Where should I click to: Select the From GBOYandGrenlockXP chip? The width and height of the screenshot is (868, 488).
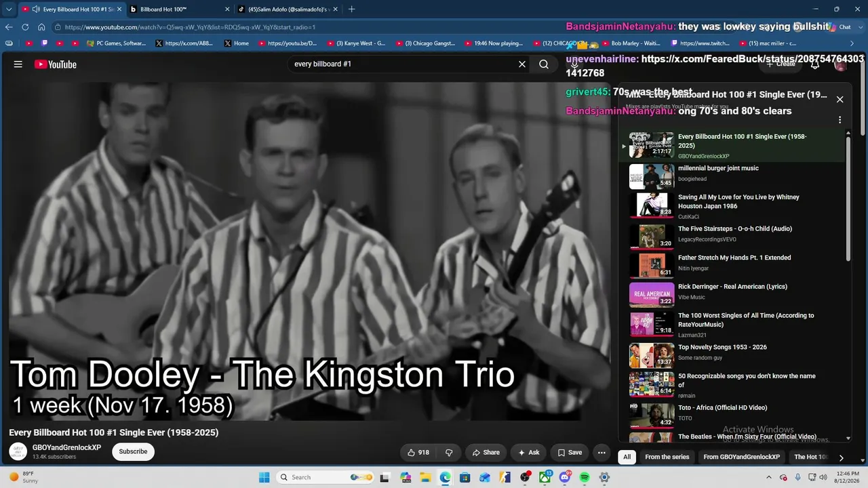click(x=742, y=457)
